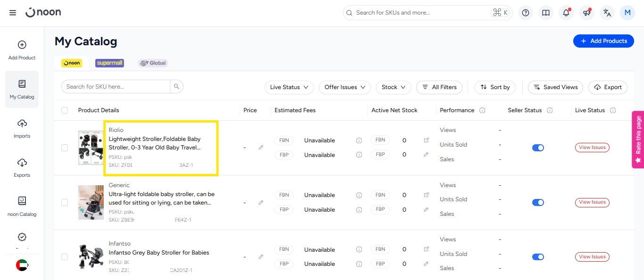
Task: Switch to the Global tab
Action: tap(153, 63)
